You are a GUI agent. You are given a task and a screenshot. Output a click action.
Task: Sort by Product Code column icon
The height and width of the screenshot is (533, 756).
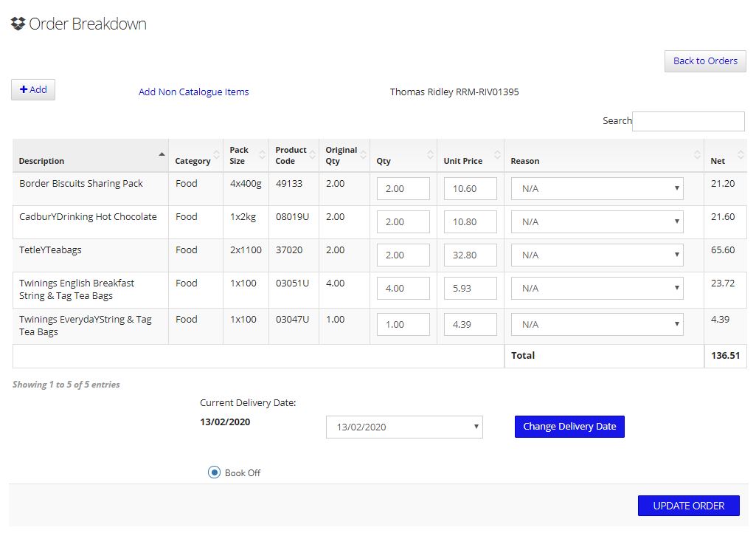click(x=313, y=155)
